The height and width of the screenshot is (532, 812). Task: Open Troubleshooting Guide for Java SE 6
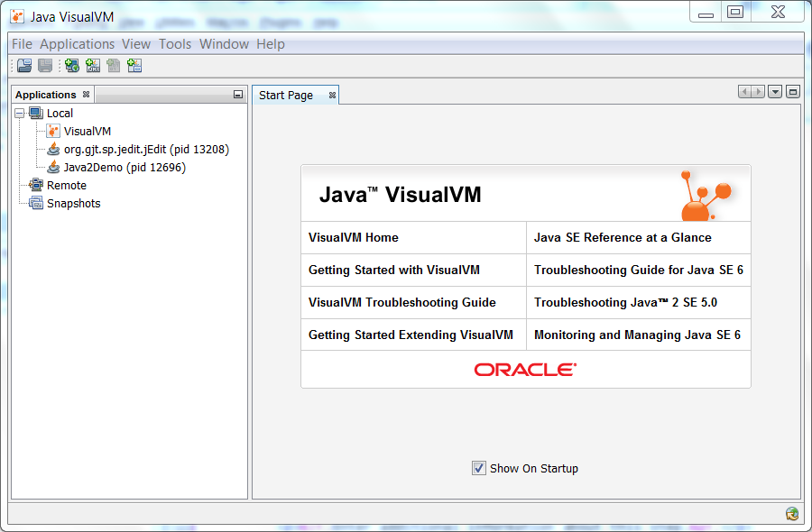pos(639,271)
